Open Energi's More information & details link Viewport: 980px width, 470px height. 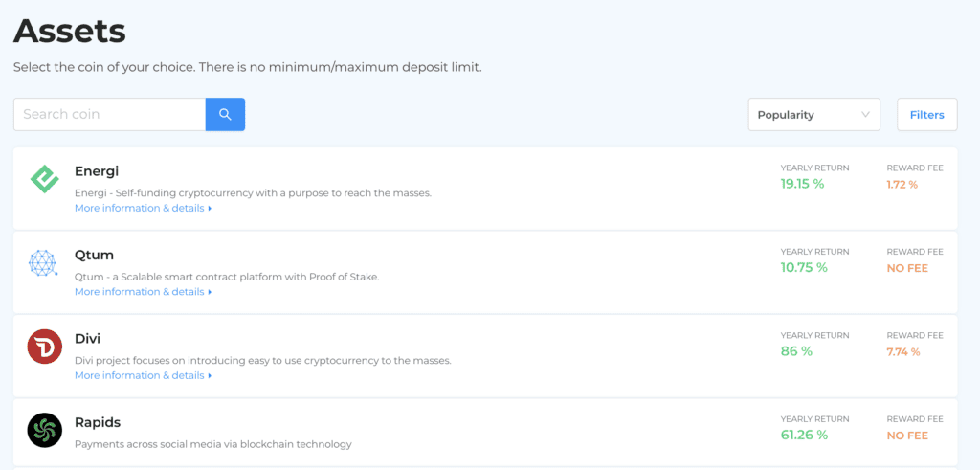144,208
